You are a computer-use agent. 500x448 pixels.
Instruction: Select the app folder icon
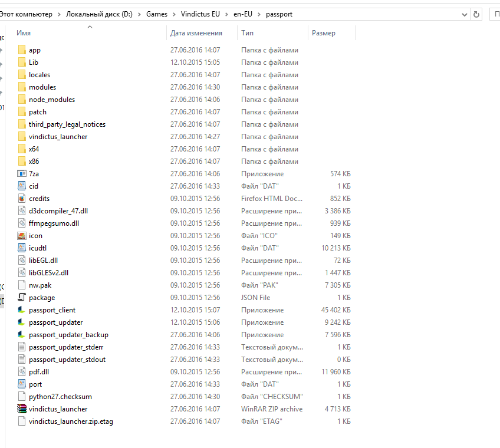22,50
